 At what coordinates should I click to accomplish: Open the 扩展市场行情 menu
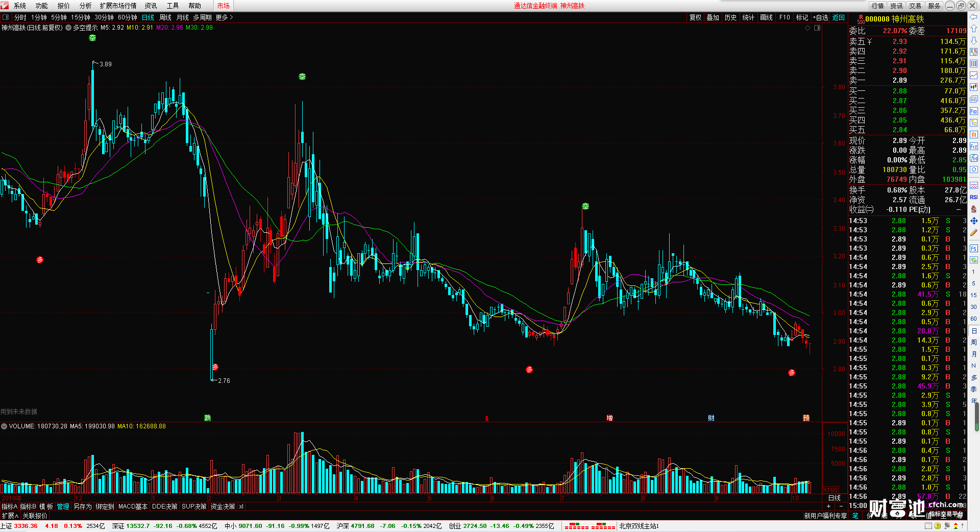pyautogui.click(x=118, y=6)
